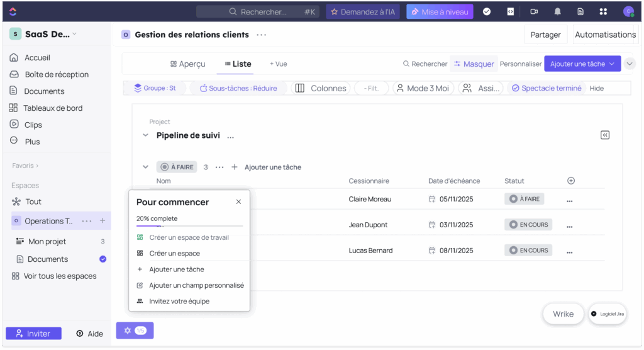644x350 pixels.
Task: Open the Operations space three-dot menu
Action: tap(87, 222)
